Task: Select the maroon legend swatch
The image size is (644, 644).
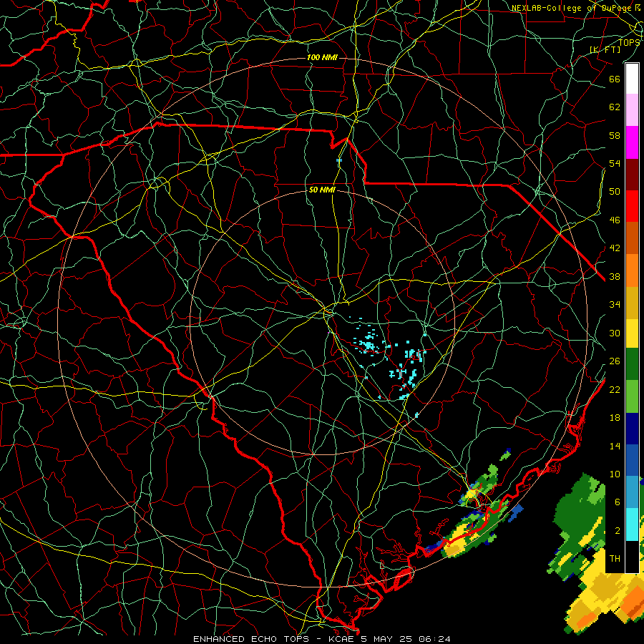Action: point(632,175)
